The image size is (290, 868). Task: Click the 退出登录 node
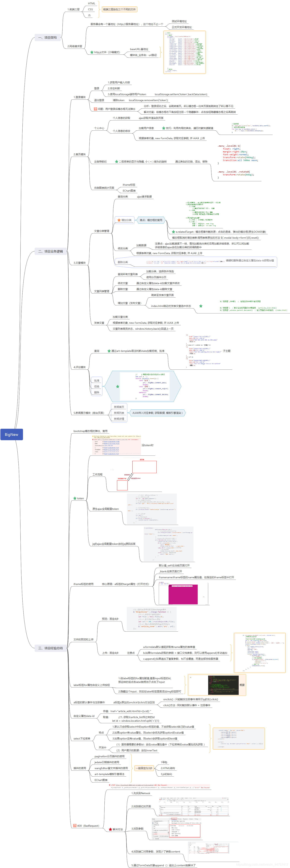click(99, 100)
